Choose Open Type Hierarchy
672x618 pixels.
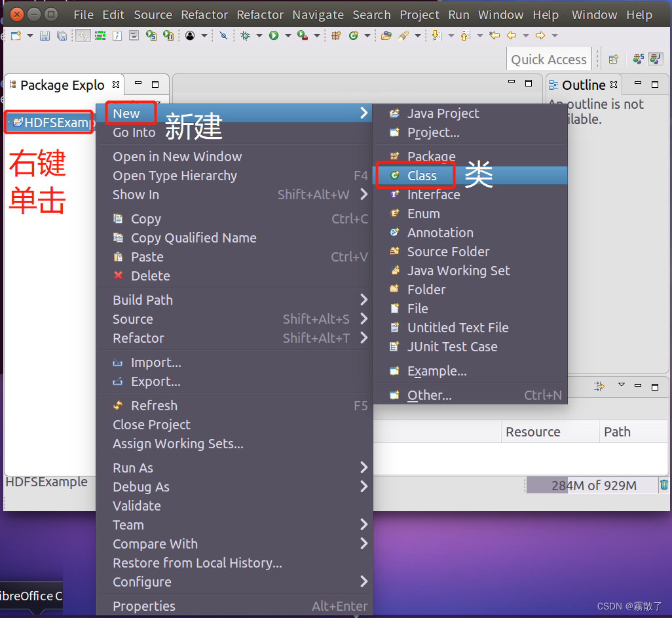tap(234, 176)
